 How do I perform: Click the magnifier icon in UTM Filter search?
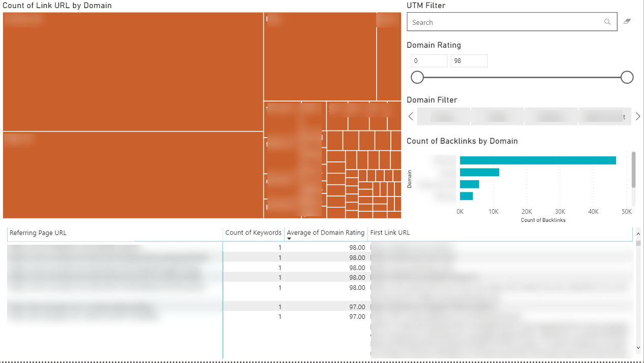(x=607, y=22)
